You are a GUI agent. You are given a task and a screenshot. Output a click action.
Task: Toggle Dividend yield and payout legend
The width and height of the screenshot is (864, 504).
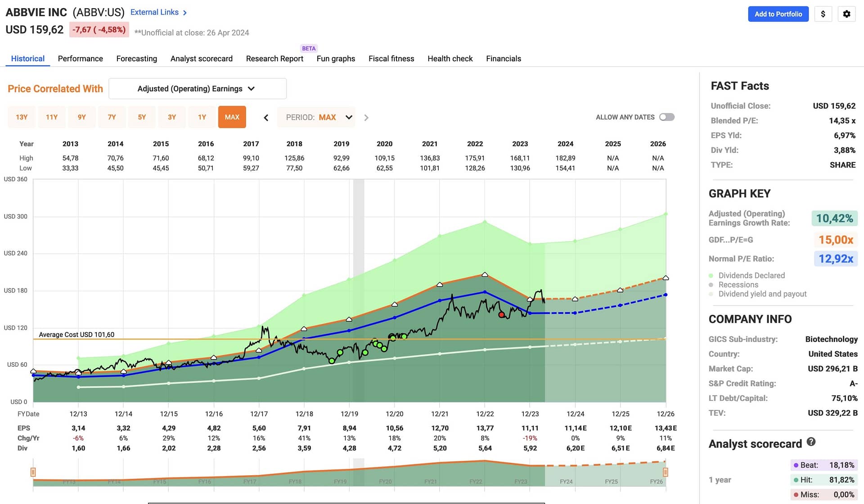click(757, 294)
